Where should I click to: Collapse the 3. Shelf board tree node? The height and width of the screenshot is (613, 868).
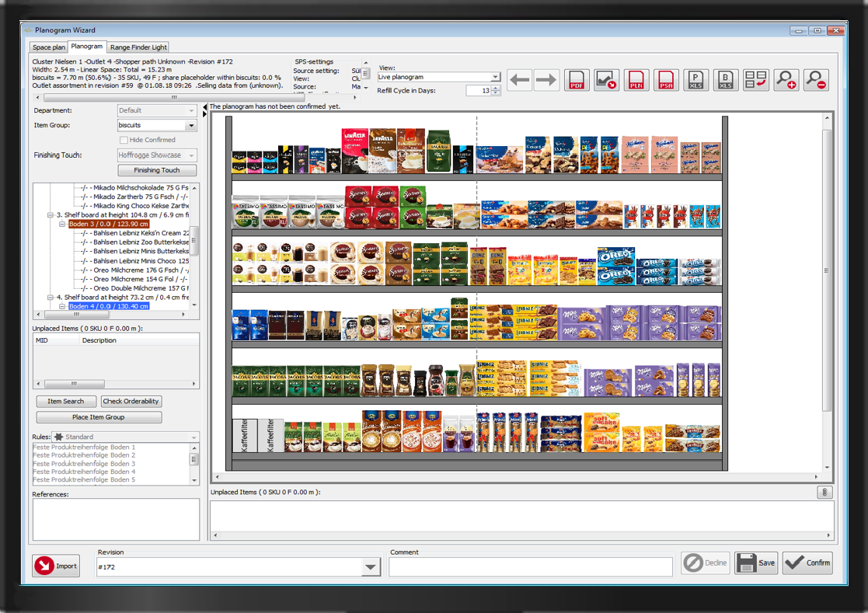point(51,215)
